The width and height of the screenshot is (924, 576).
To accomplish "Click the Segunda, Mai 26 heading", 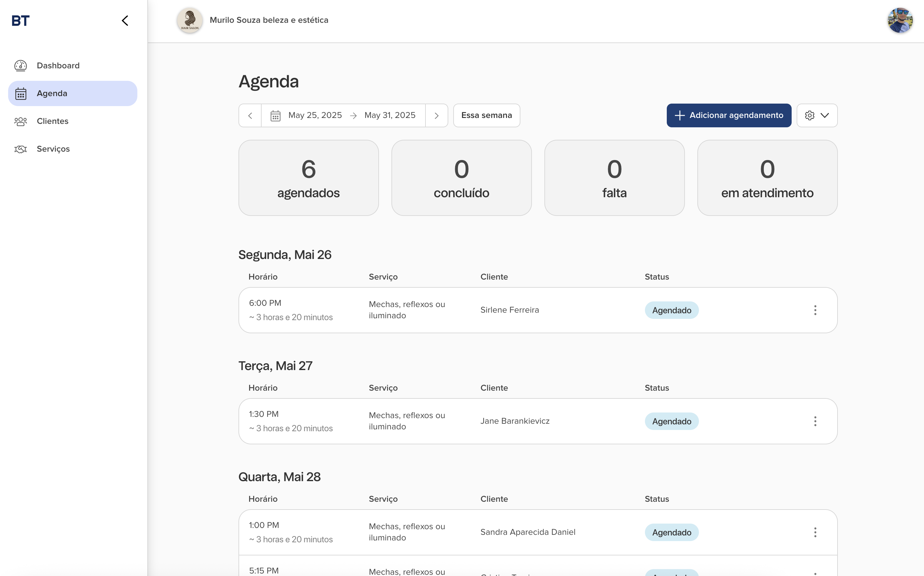I will click(285, 255).
